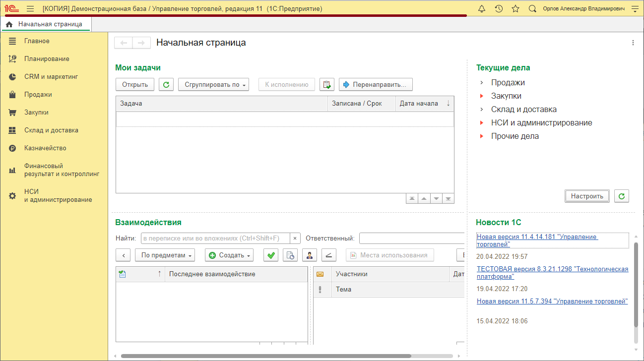
Task: Open the notifications bell in the top panel
Action: pos(481,8)
